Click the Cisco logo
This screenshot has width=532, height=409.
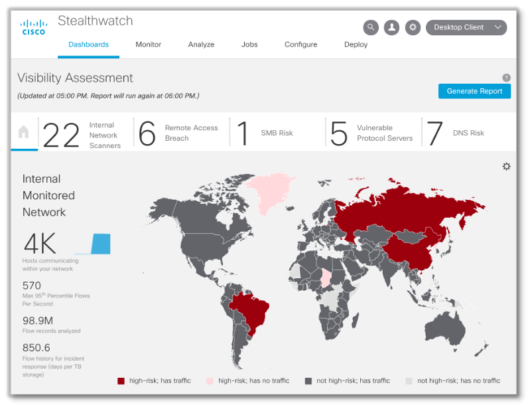click(34, 27)
